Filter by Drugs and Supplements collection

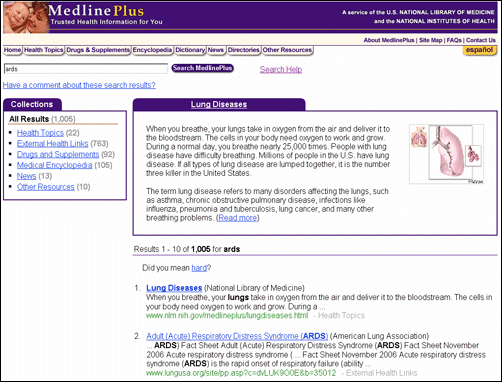[58, 155]
